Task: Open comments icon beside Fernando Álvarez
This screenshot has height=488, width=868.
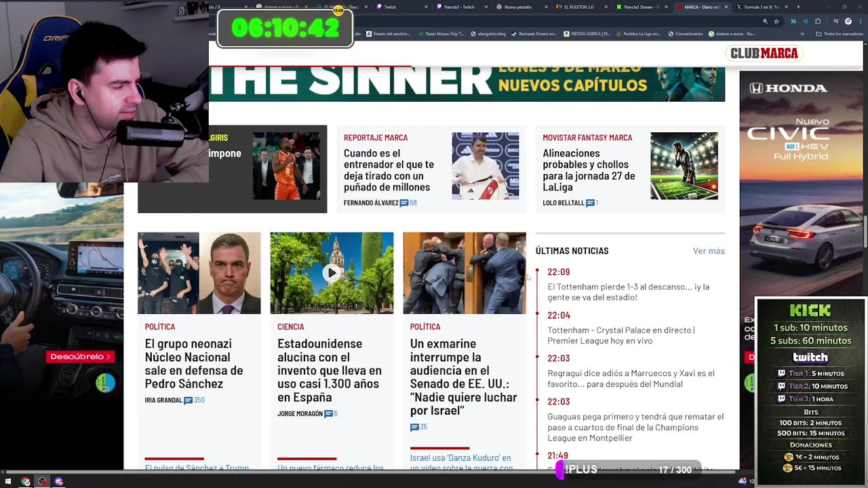Action: [404, 203]
